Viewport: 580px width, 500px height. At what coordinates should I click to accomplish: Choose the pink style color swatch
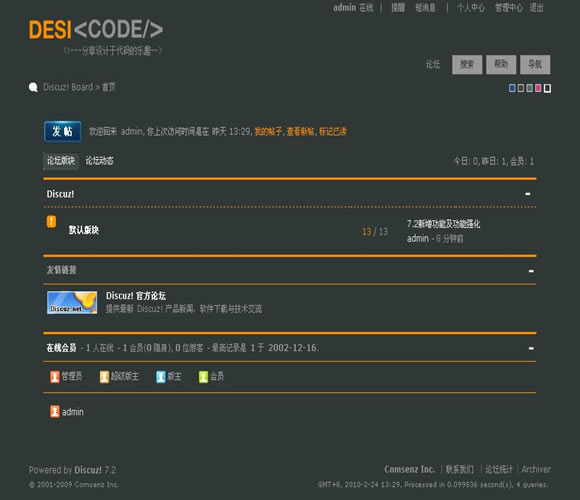click(x=538, y=88)
